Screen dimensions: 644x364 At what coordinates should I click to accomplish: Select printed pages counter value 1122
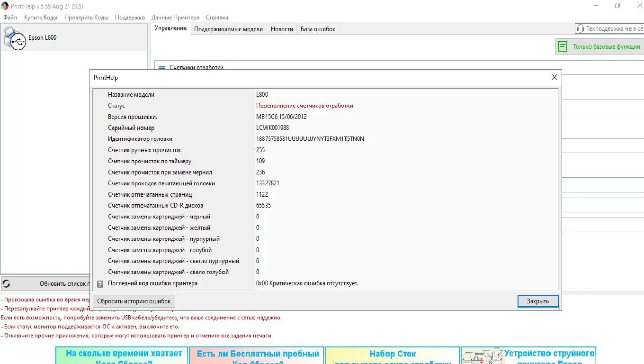pyautogui.click(x=262, y=194)
